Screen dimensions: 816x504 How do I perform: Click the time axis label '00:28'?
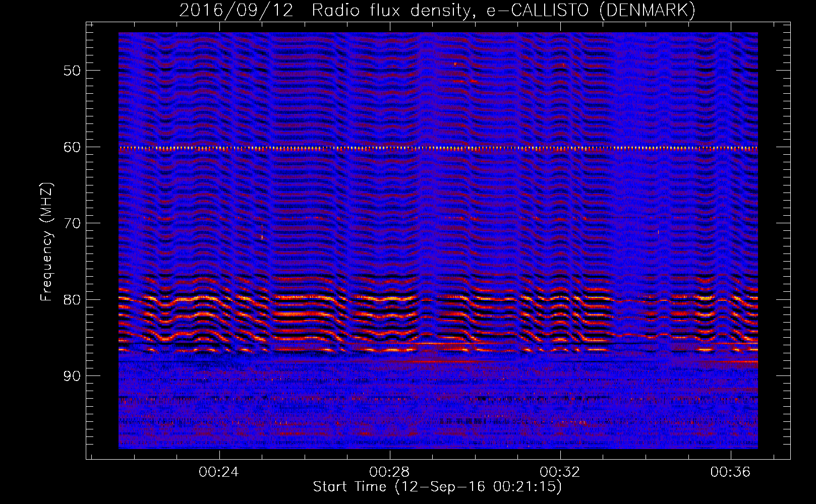(x=389, y=472)
